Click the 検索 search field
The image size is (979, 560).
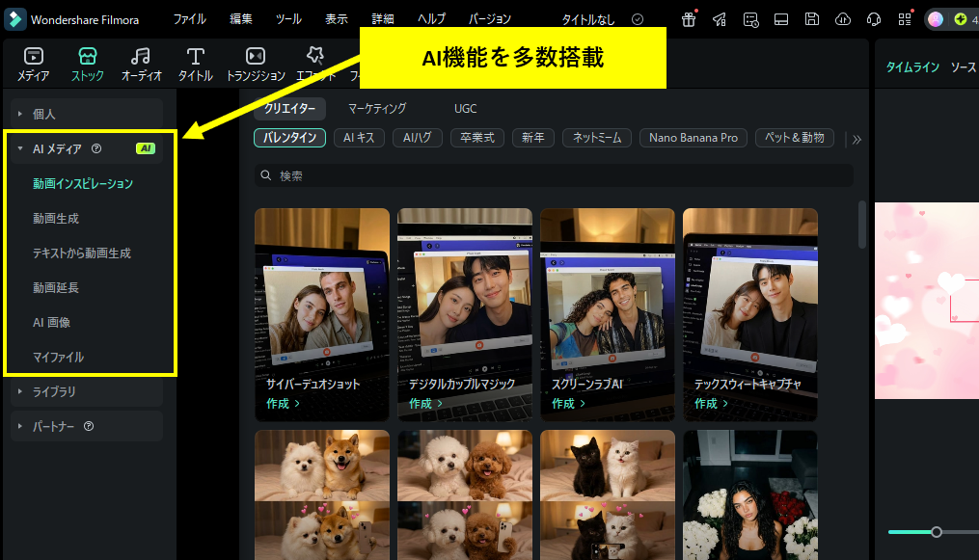pyautogui.click(x=555, y=175)
